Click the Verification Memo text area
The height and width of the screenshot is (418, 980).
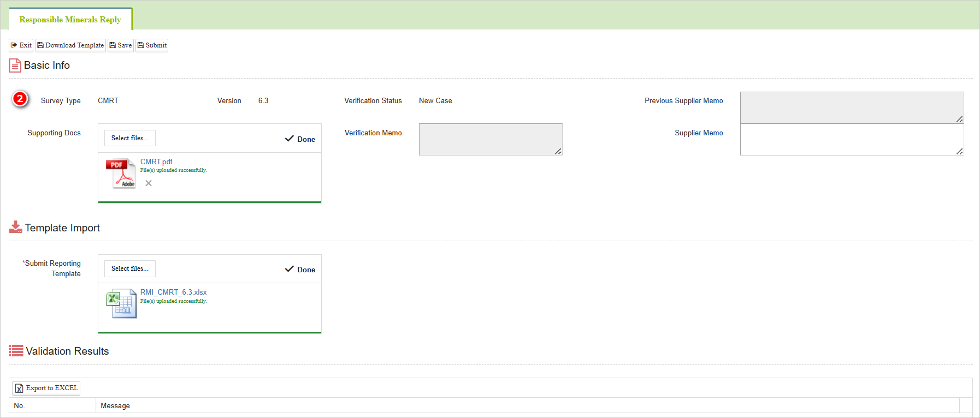pos(491,140)
